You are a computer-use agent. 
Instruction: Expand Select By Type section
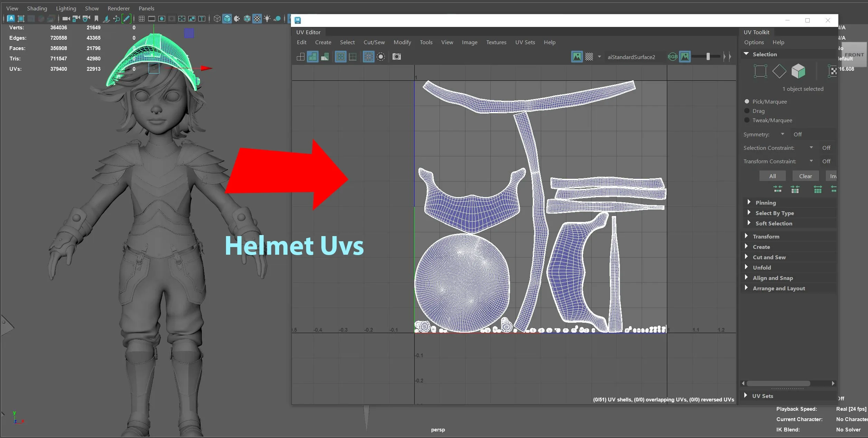[749, 213]
